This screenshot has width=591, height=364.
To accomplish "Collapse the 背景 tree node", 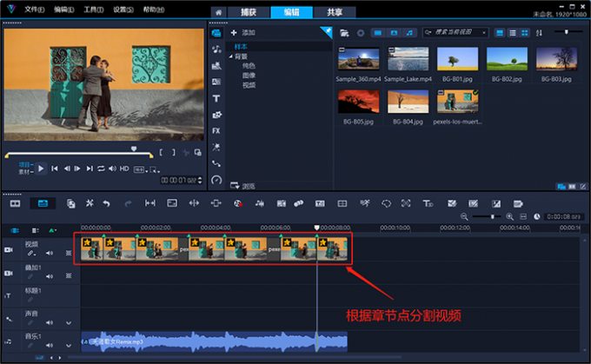I will [x=230, y=56].
